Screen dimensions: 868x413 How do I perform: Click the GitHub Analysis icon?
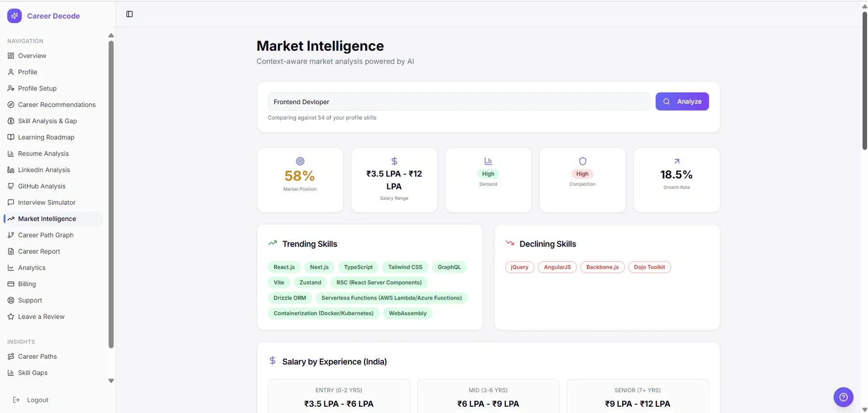[11, 186]
